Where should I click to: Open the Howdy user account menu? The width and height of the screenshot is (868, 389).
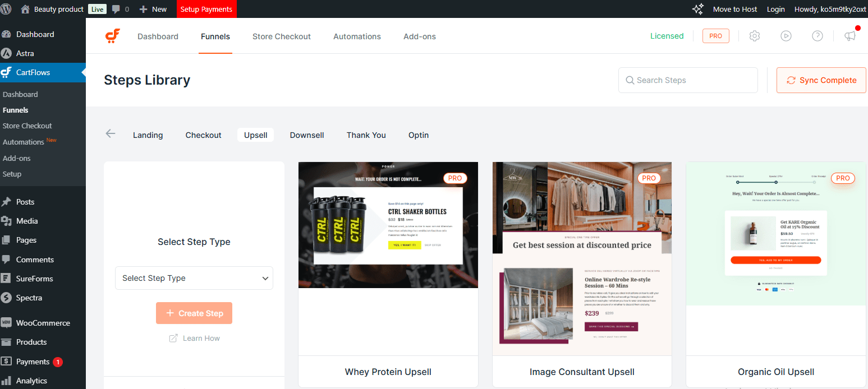(830, 9)
